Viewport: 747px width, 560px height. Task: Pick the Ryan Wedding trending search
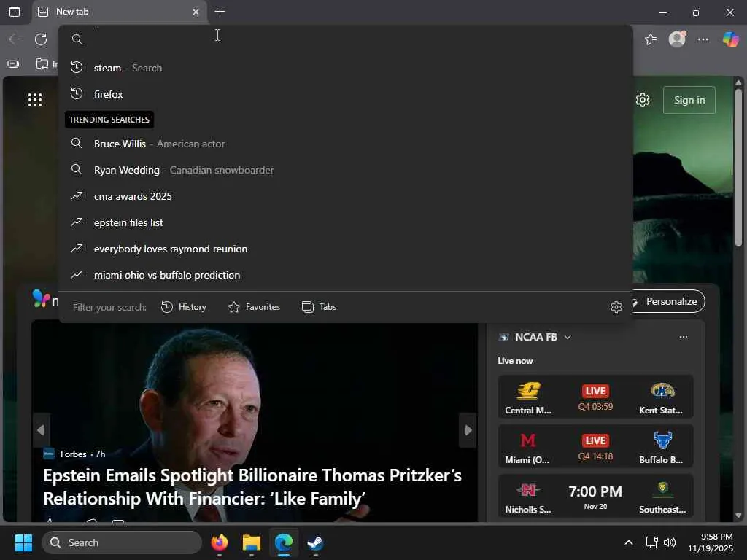(345, 169)
